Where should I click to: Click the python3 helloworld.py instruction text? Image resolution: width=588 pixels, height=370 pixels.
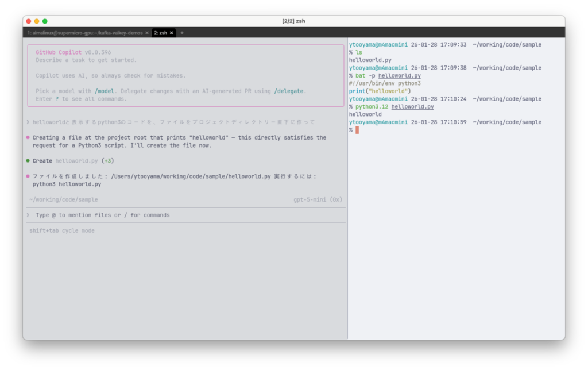click(x=67, y=184)
